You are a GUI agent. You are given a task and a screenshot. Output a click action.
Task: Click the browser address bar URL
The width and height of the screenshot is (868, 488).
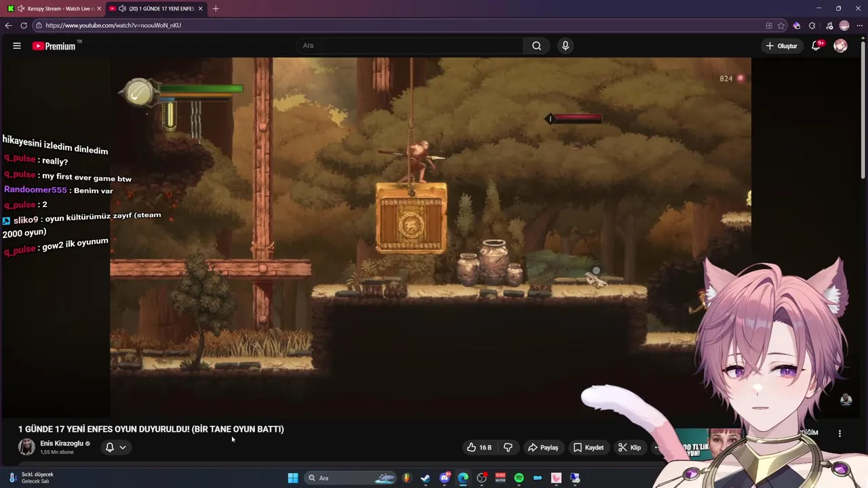(113, 25)
